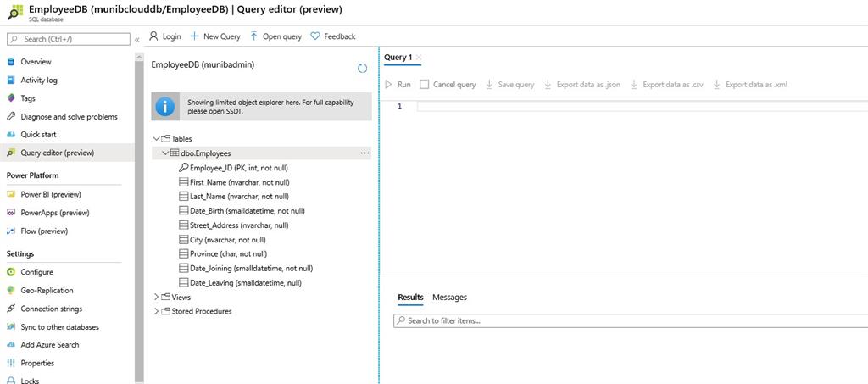Switch to the Messages tab
Screen dimensions: 868x384
tap(449, 298)
